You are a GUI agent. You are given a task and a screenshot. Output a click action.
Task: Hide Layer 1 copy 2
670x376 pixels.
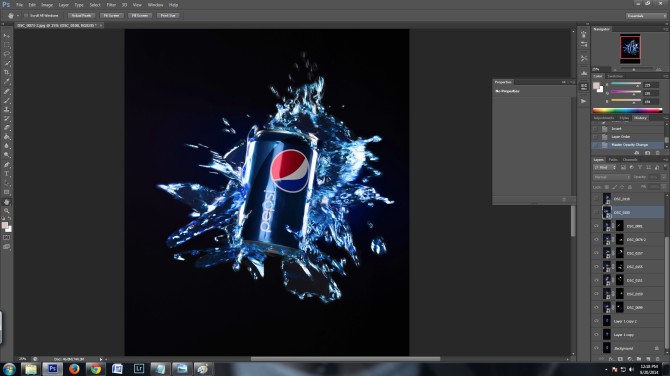596,321
